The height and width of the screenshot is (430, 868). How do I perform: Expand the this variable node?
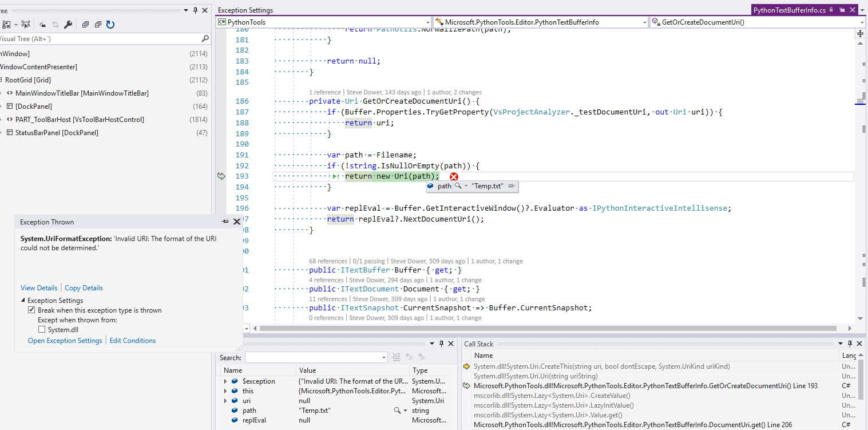tap(225, 390)
